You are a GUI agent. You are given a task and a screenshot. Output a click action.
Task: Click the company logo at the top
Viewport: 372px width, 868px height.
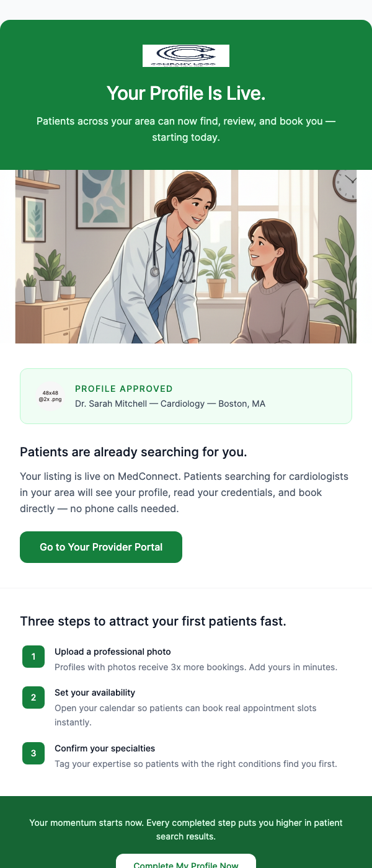pos(186,55)
